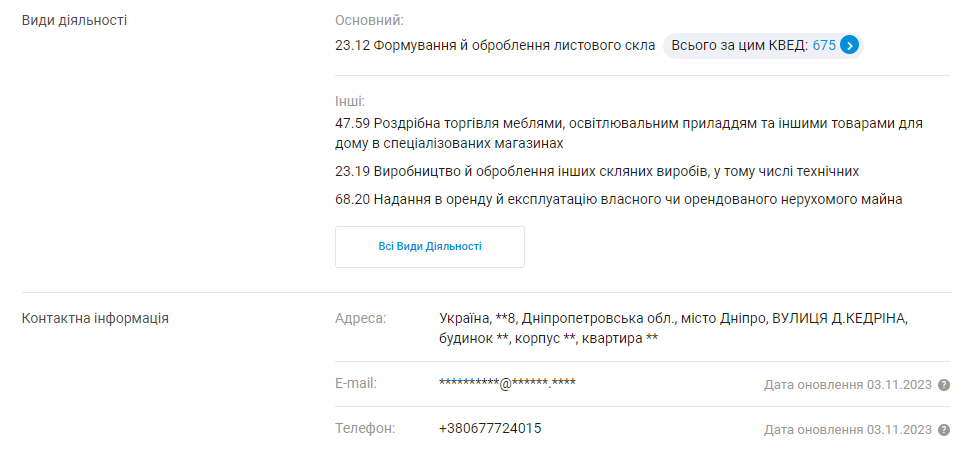Click the address line with ВУЛИЦЯ Д.КЕДРІНА

(x=674, y=329)
